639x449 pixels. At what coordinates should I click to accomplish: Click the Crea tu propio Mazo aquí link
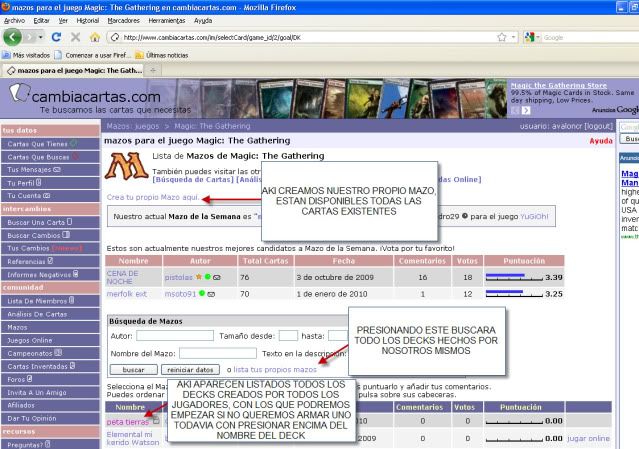[153, 197]
